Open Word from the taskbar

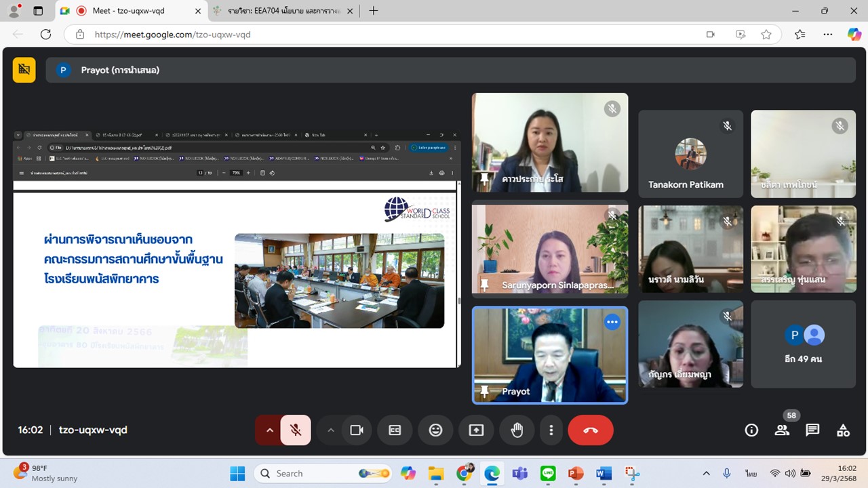tap(604, 473)
